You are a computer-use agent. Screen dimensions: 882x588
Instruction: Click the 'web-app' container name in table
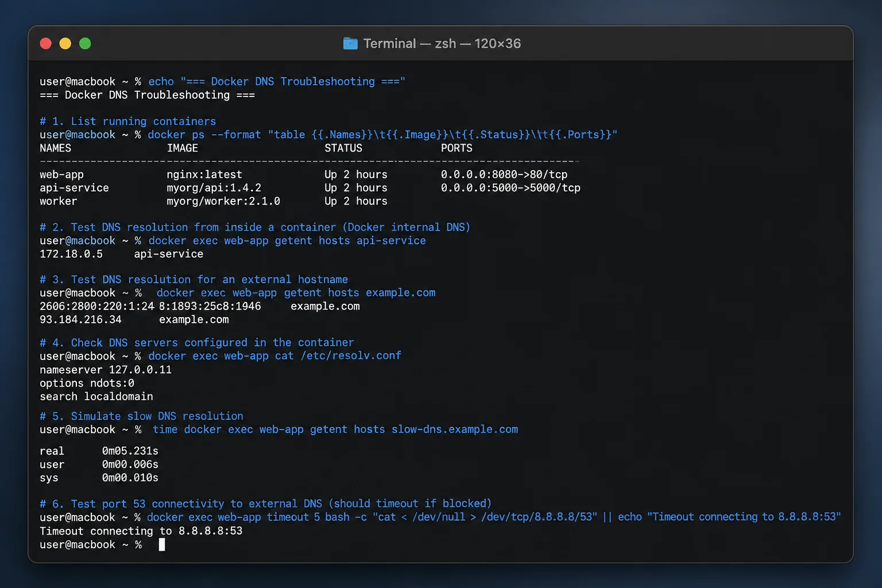[61, 175]
